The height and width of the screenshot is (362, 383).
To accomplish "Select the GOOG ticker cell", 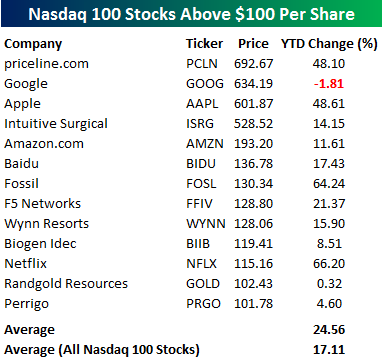I will (x=205, y=84).
